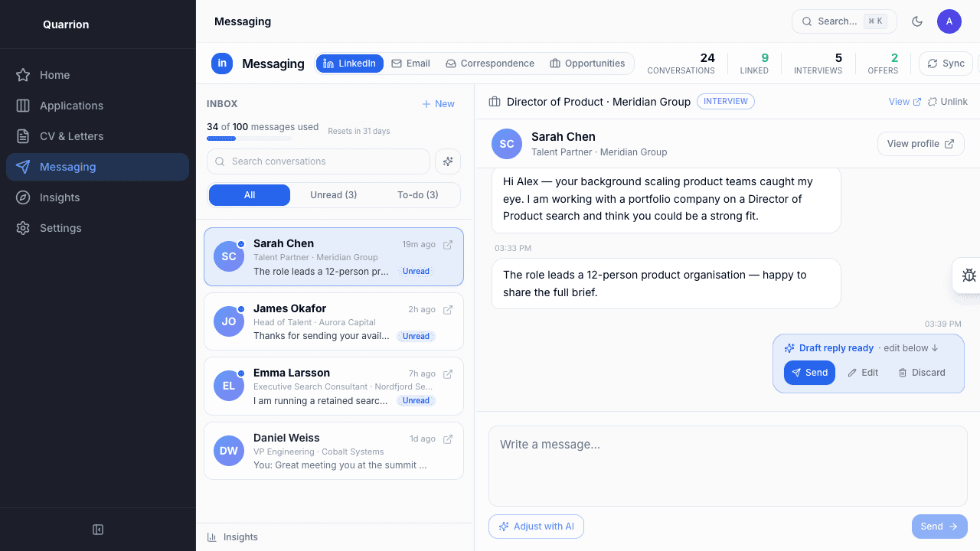
Task: Click the Unread badge on Emma Larsson
Action: click(416, 400)
